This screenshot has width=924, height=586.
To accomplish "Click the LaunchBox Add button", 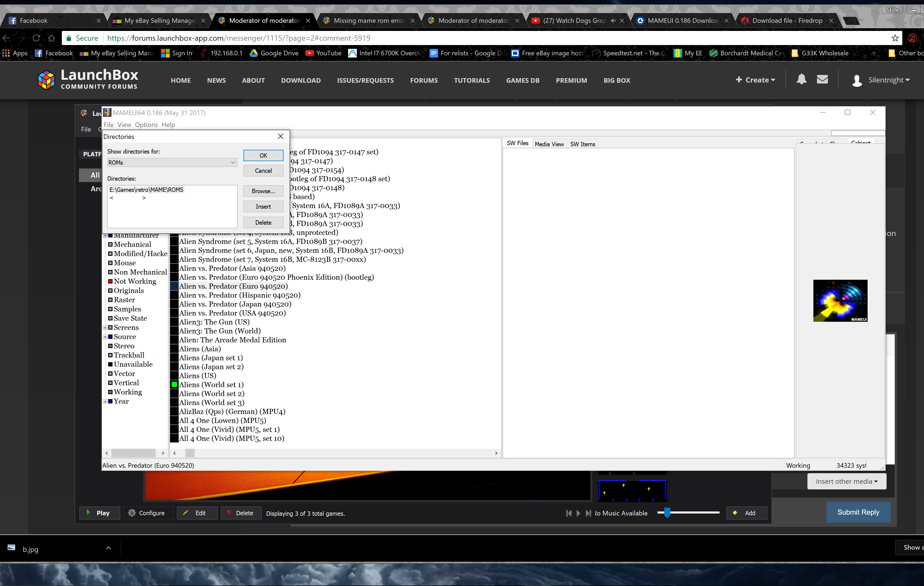I will click(746, 513).
